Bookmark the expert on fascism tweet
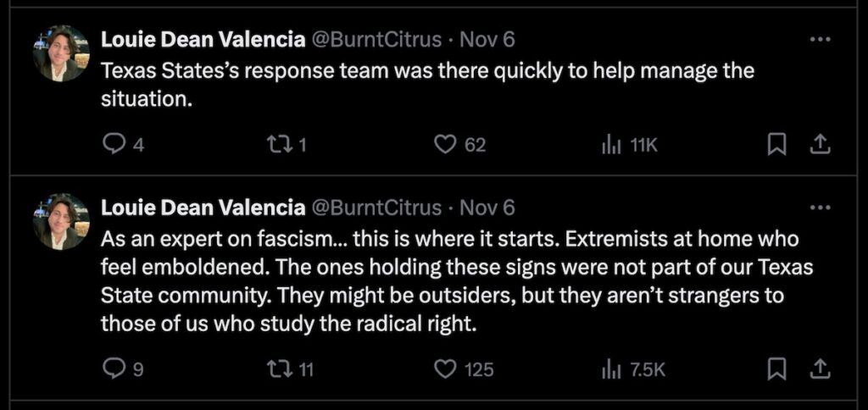This screenshot has height=410, width=868. 775,368
